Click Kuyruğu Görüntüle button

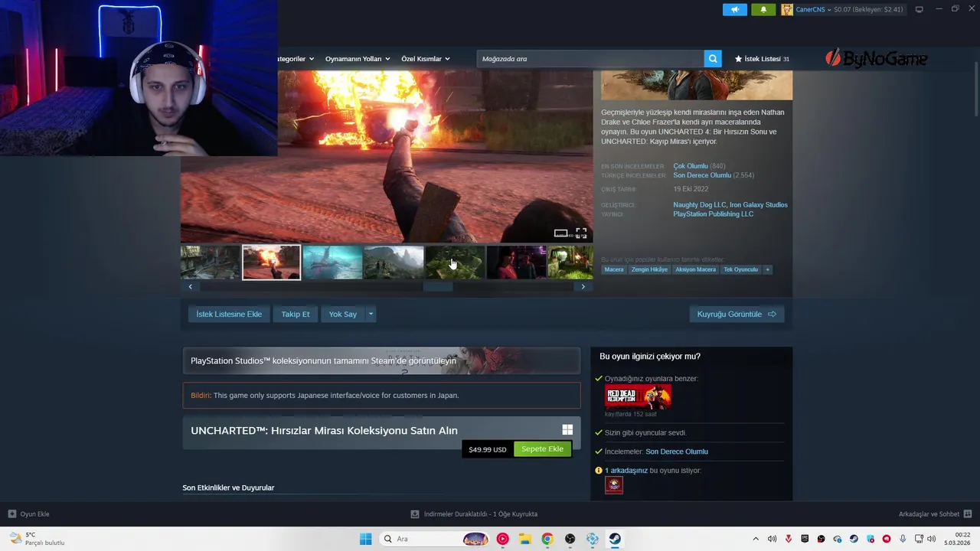click(737, 314)
